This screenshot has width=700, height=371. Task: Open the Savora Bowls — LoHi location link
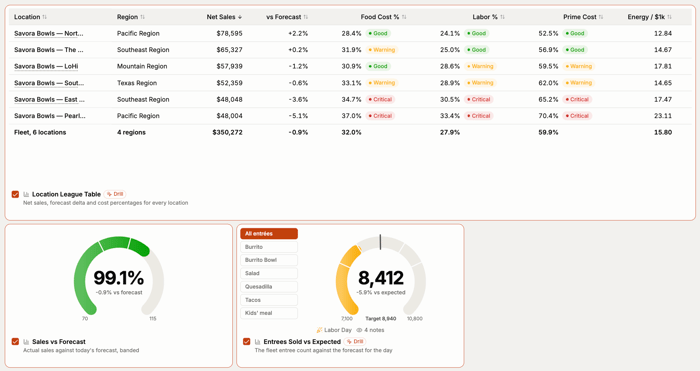point(46,66)
